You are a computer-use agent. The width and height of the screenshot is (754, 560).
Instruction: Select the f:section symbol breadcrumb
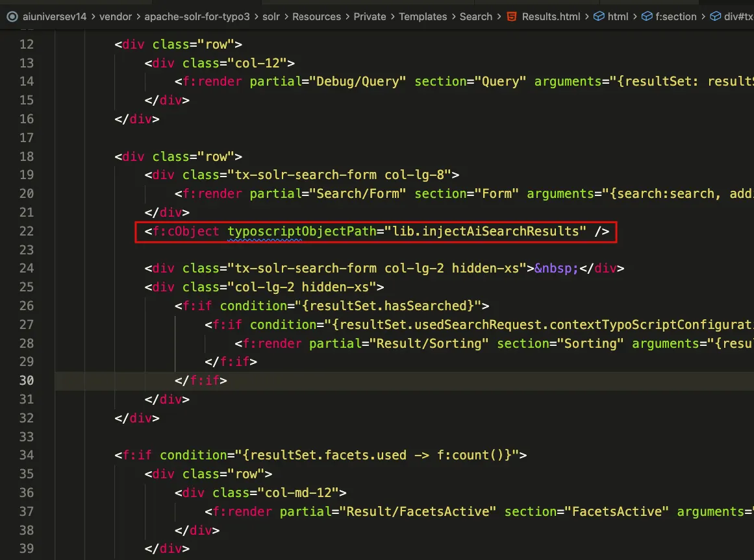click(x=675, y=17)
